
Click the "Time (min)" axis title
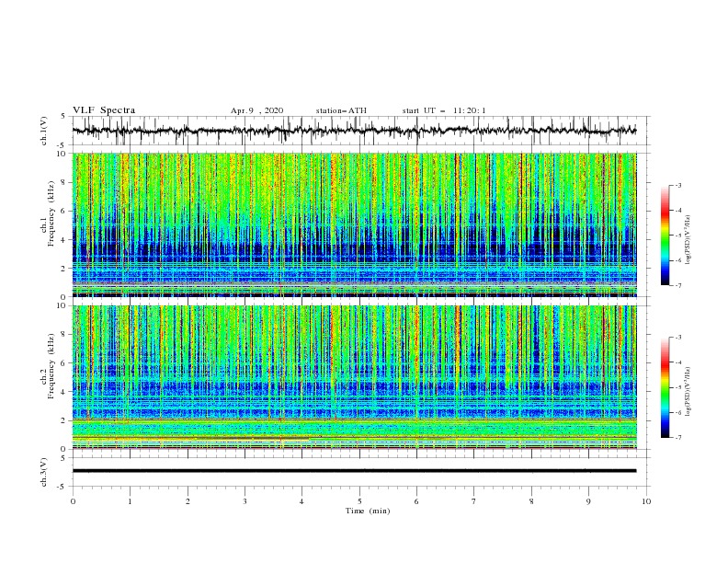pos(368,511)
